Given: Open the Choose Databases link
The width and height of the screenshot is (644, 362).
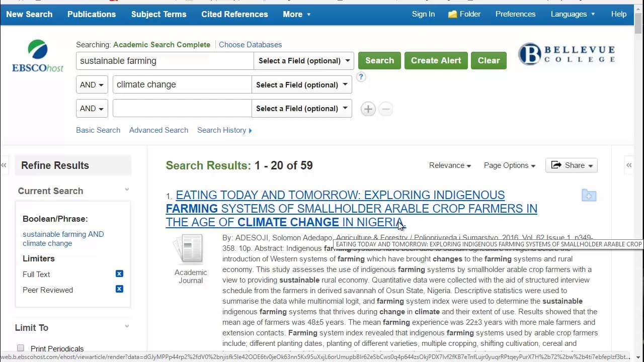Looking at the screenshot, I should [250, 45].
